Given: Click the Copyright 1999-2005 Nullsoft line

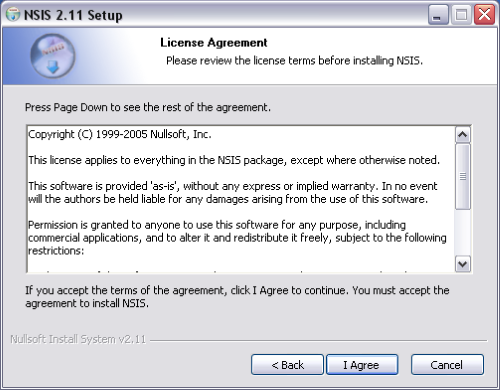Looking at the screenshot, I should pyautogui.click(x=120, y=134).
